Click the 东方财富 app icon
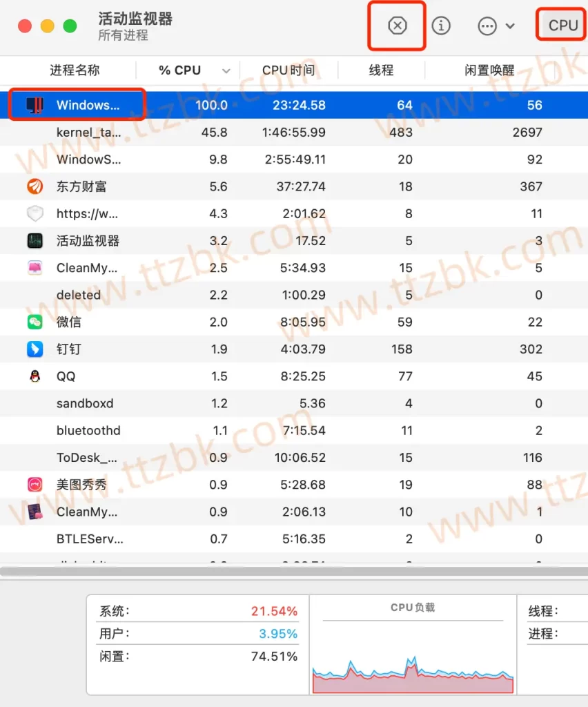Screen dimensions: 588x707 click(35, 186)
